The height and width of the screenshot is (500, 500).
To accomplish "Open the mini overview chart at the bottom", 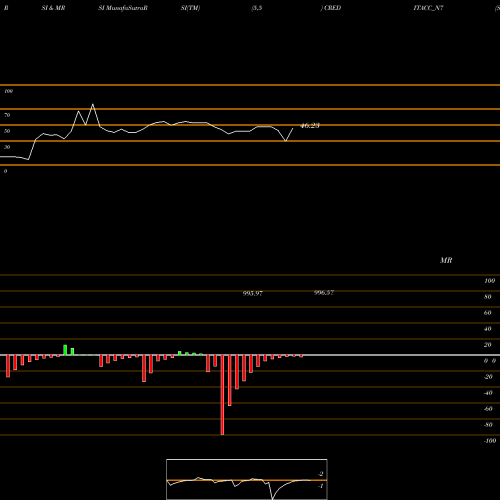I will tap(247, 479).
